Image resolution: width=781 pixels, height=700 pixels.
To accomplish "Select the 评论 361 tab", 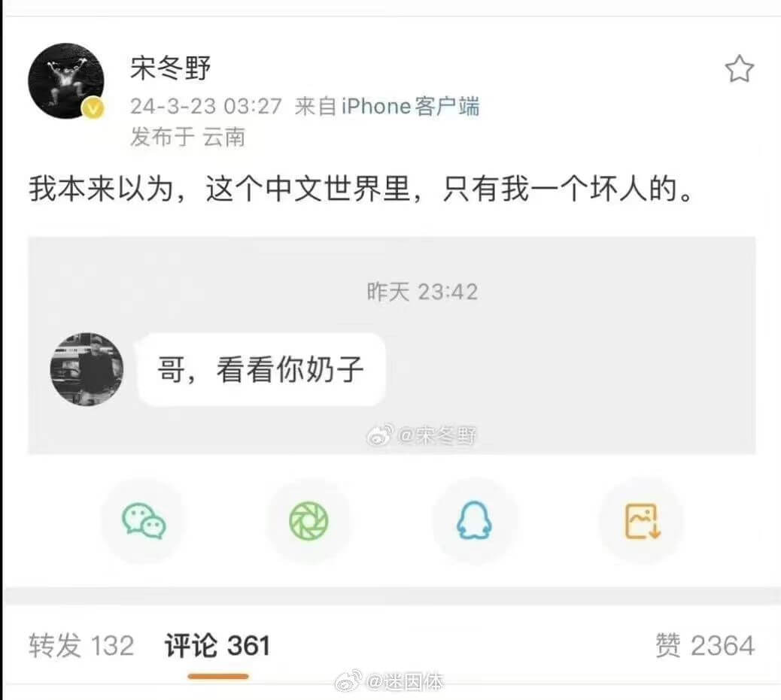I will (x=217, y=646).
